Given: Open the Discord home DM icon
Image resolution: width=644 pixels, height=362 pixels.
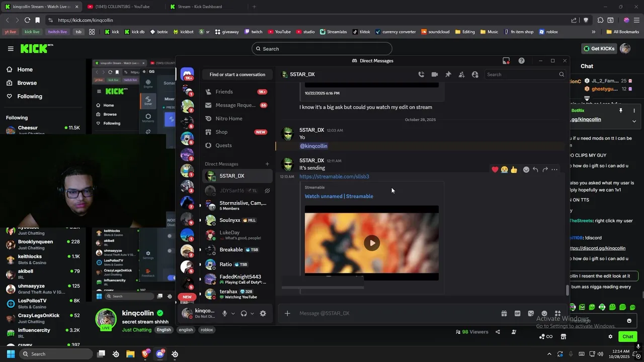Looking at the screenshot, I should click(x=187, y=74).
